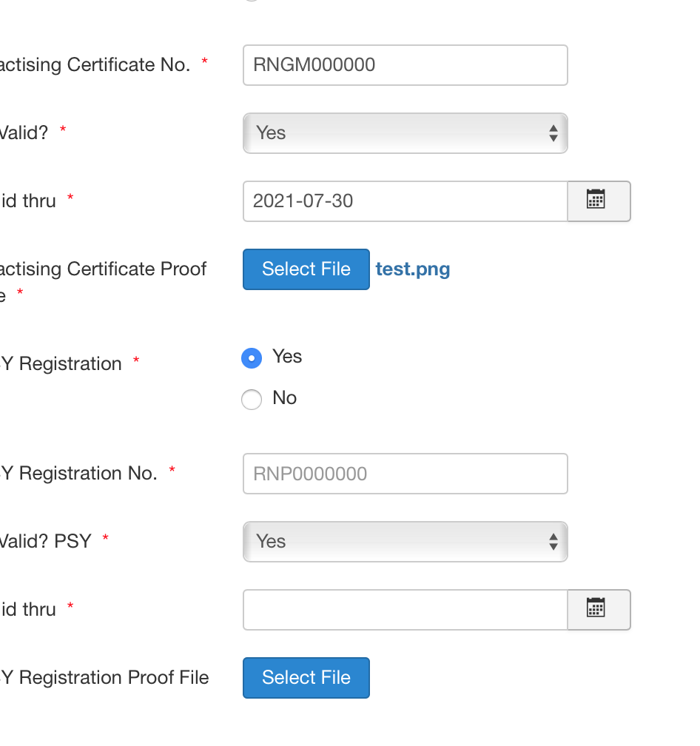This screenshot has height=746, width=700.
Task: Click the PSY Registration Proof File label
Action: coord(104,677)
